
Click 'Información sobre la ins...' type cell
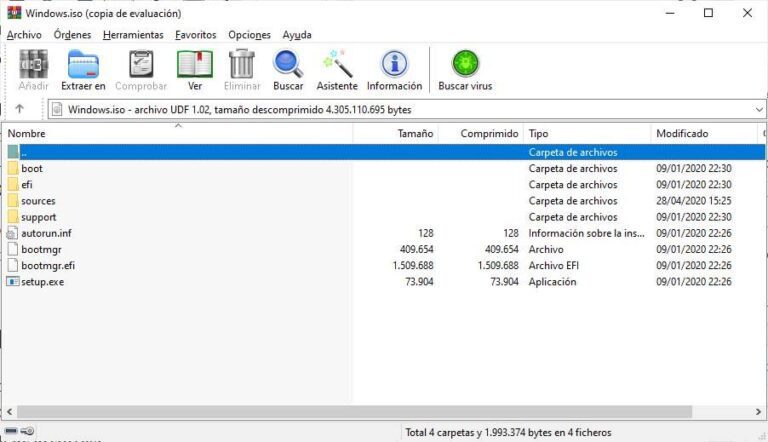tap(587, 233)
